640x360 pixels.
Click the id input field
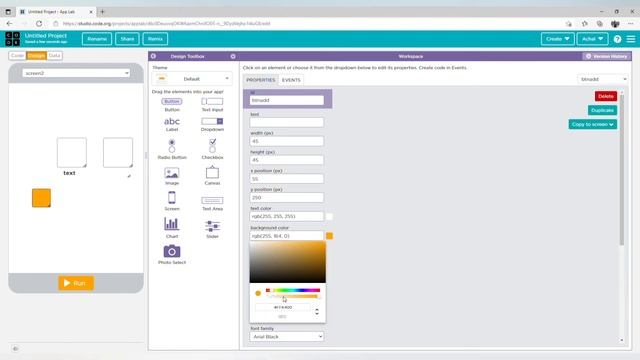tap(287, 100)
